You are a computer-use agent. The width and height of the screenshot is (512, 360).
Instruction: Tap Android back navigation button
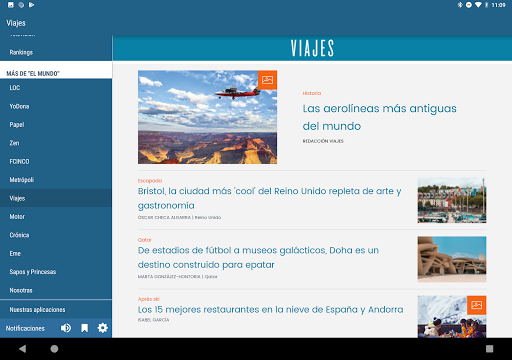(23, 349)
